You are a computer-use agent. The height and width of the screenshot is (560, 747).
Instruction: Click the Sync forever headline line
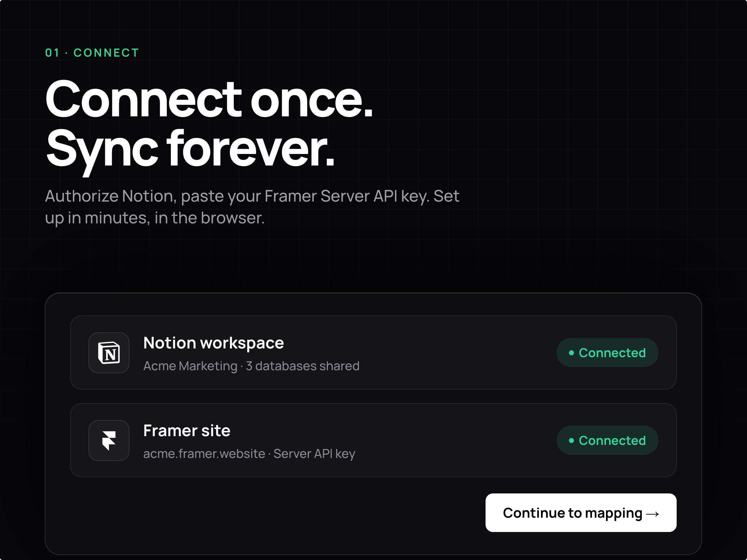tap(190, 150)
